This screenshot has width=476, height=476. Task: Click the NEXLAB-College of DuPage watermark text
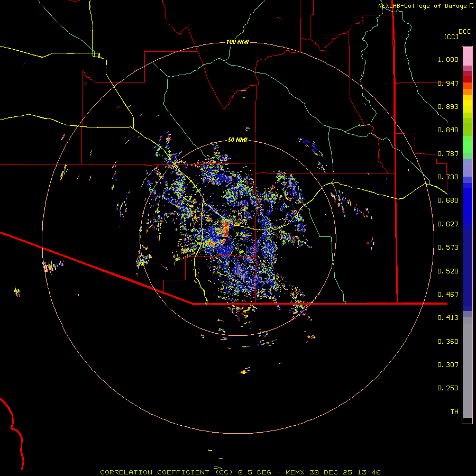(426, 6)
